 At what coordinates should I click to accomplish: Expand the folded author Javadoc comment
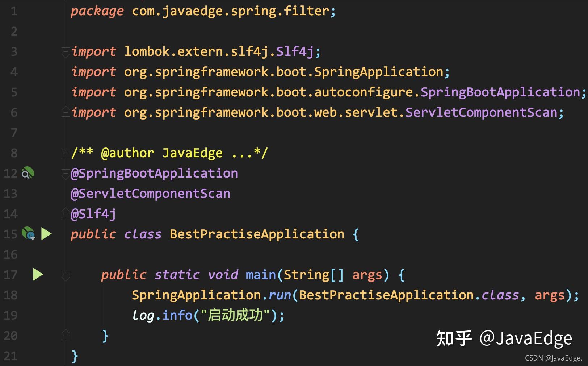pos(66,153)
